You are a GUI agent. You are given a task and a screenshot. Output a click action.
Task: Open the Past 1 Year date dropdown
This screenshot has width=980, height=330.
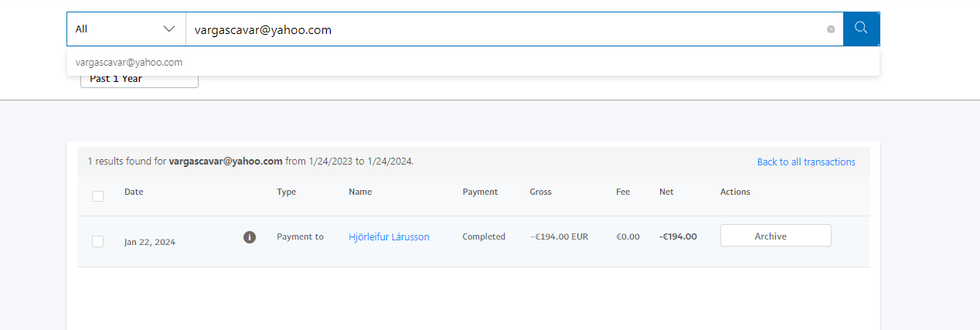[139, 80]
